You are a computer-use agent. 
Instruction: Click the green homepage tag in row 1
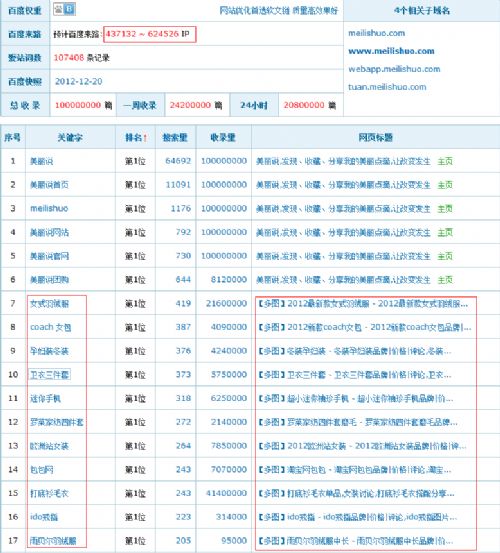click(445, 162)
